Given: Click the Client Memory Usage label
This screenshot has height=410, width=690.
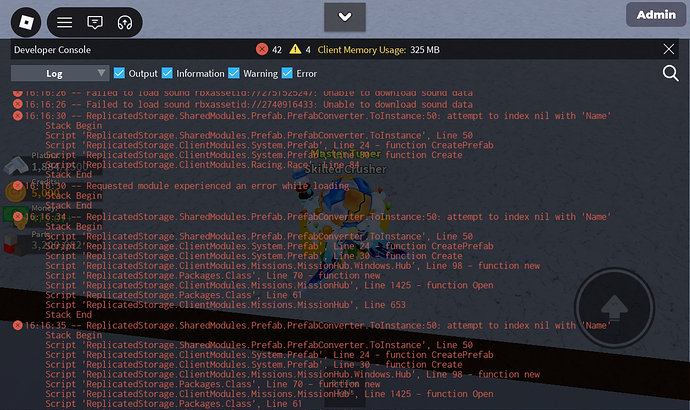Looking at the screenshot, I should click(x=362, y=50).
